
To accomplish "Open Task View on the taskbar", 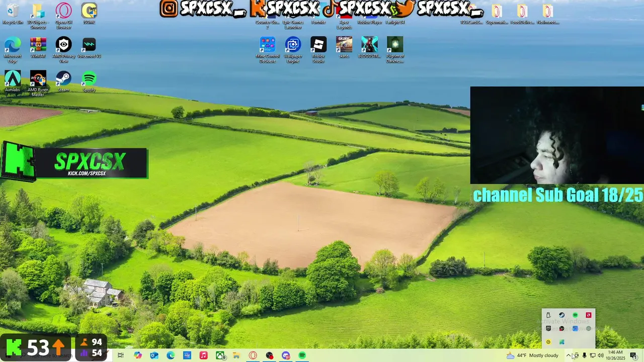I will [x=121, y=355].
